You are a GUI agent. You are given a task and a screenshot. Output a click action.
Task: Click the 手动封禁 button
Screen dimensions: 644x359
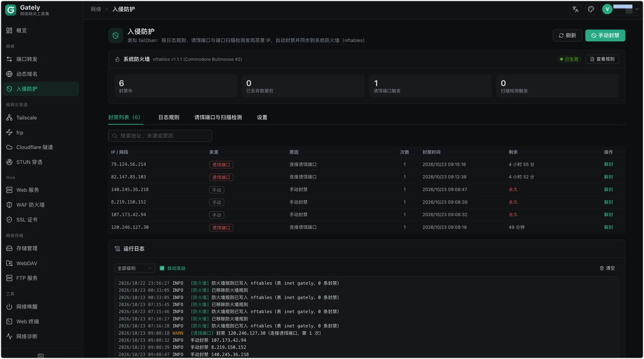605,35
